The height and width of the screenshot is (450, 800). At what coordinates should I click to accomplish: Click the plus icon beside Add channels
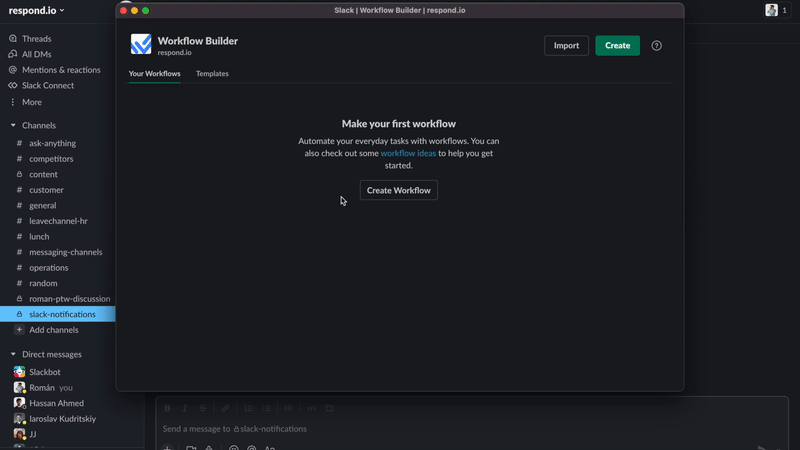click(x=19, y=330)
